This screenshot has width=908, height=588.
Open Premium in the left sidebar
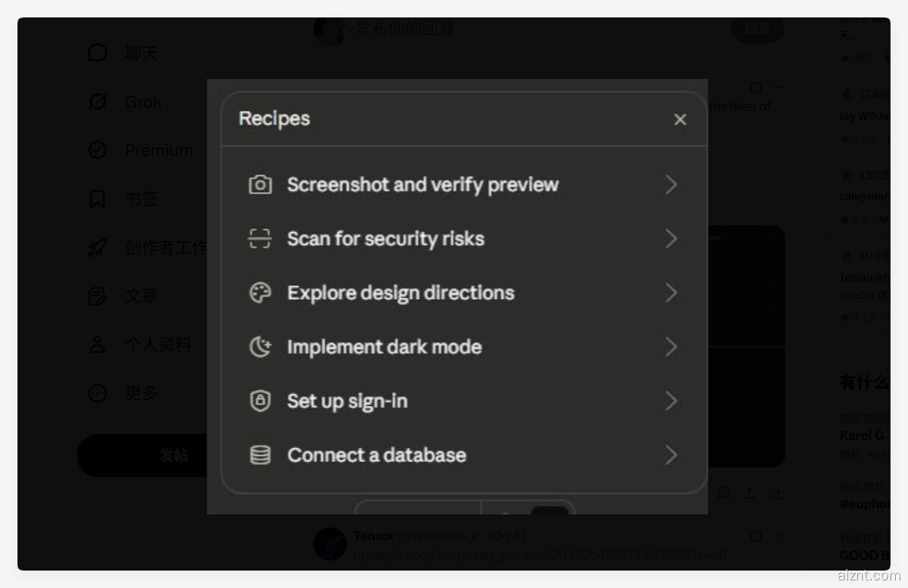[x=158, y=150]
